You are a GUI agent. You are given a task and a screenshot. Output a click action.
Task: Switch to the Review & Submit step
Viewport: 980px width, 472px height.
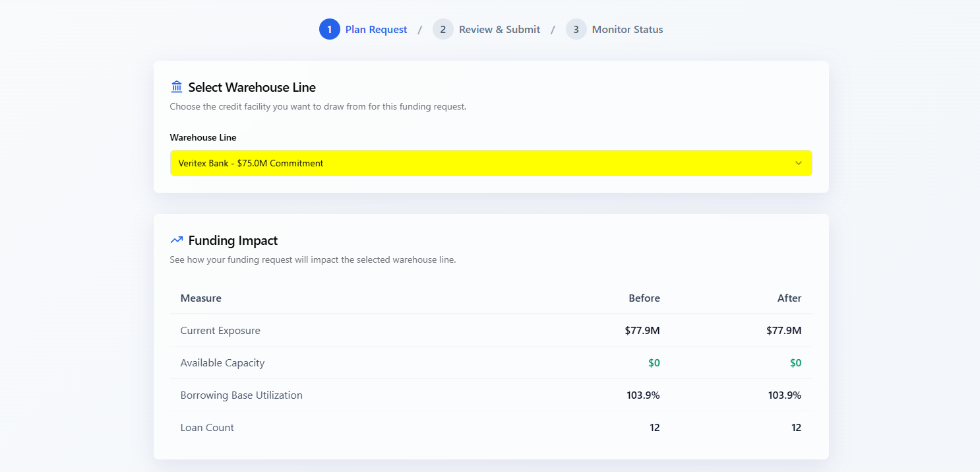(499, 30)
